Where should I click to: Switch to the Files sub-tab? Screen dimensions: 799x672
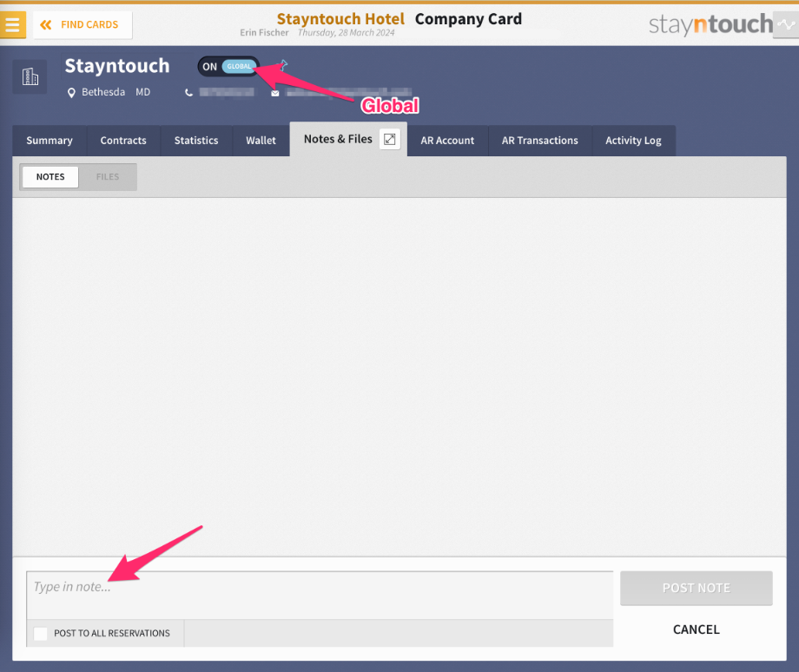click(108, 177)
